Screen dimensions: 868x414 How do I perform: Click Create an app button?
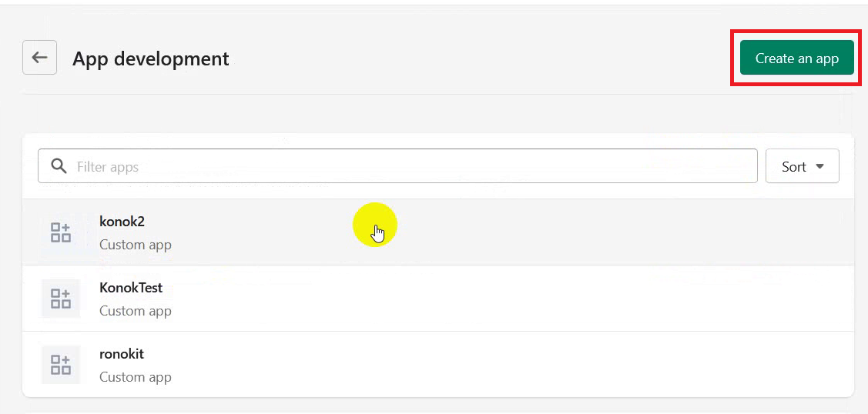pos(796,58)
